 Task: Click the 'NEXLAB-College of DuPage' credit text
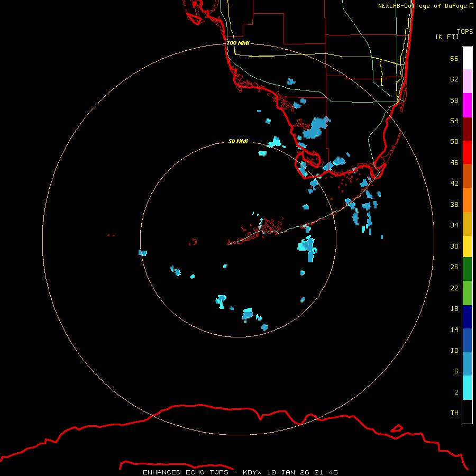[422, 6]
